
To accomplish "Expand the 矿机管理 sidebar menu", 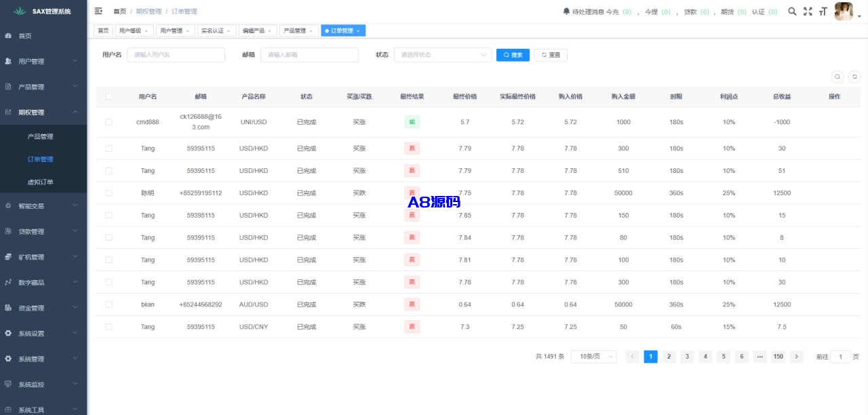I will coord(43,257).
